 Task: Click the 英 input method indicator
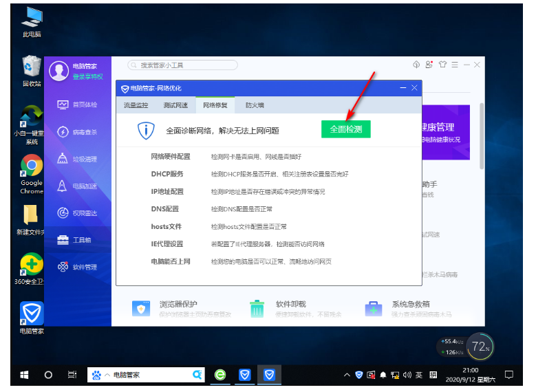[x=419, y=375]
